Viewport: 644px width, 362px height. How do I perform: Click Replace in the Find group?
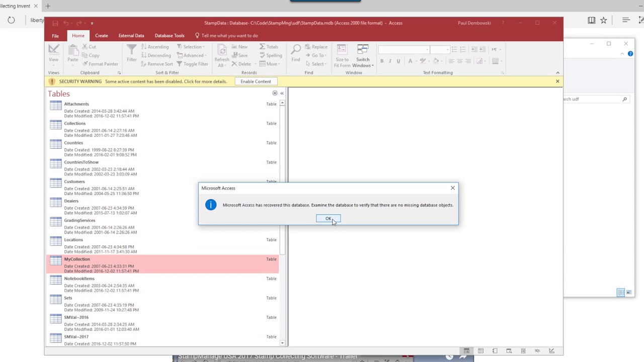[316, 47]
